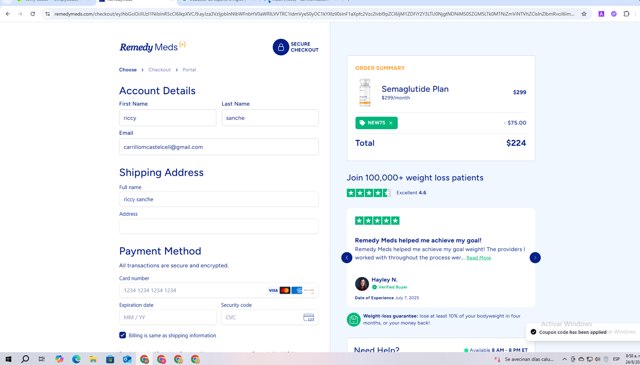Go back using the browser back arrow
The width and height of the screenshot is (640, 365).
coord(8,14)
